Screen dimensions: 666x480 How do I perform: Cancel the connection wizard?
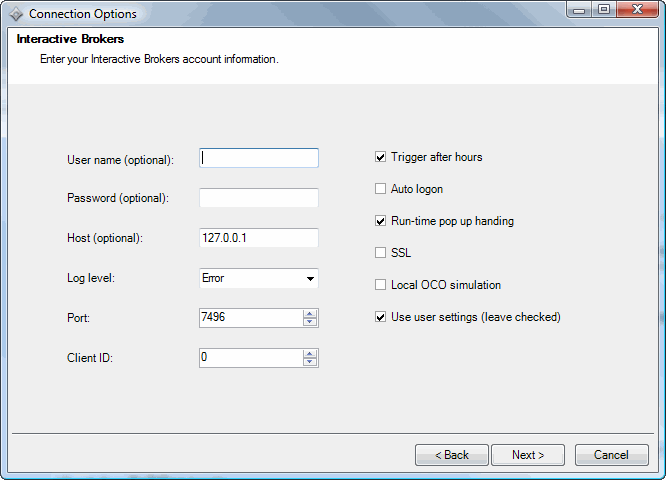tap(612, 455)
